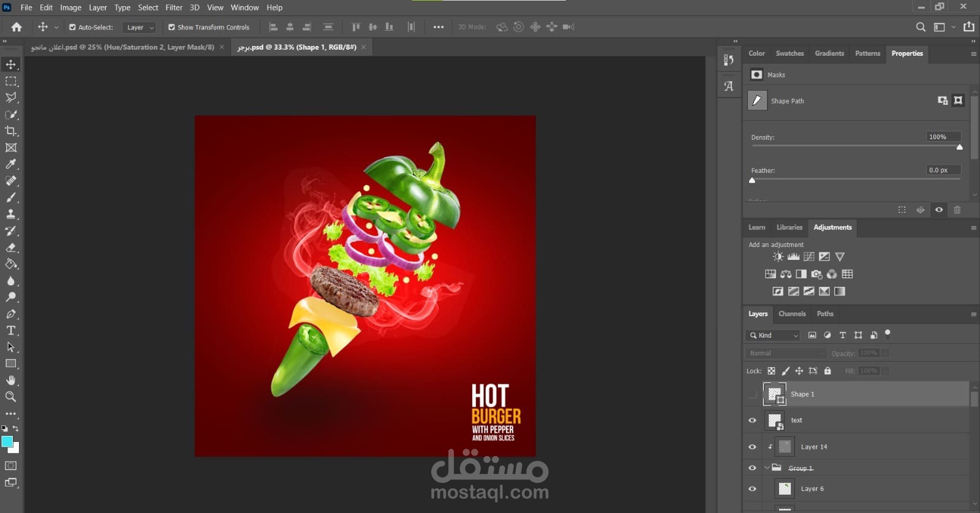
Task: Select the Rectangle shape tool
Action: [11, 363]
